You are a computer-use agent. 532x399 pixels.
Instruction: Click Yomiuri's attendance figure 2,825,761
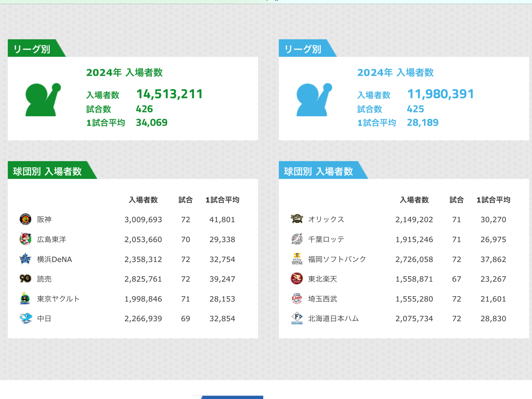[x=143, y=279]
